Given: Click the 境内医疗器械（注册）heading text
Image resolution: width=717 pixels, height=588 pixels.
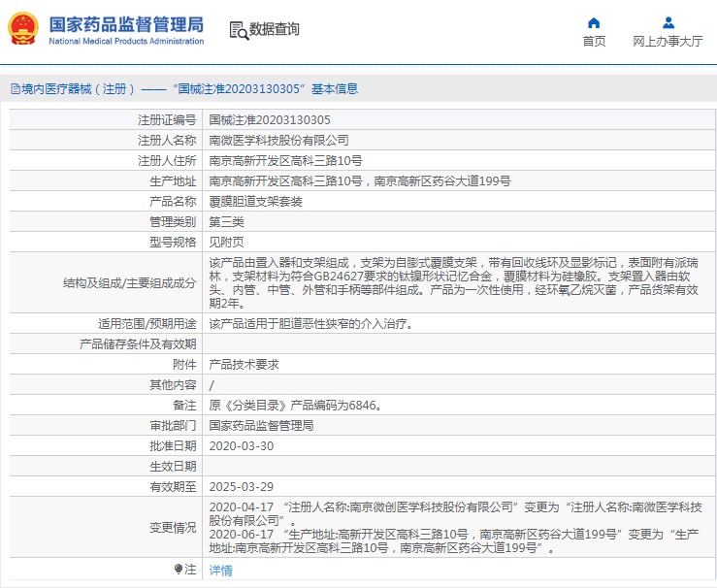Looking at the screenshot, I should [79, 88].
